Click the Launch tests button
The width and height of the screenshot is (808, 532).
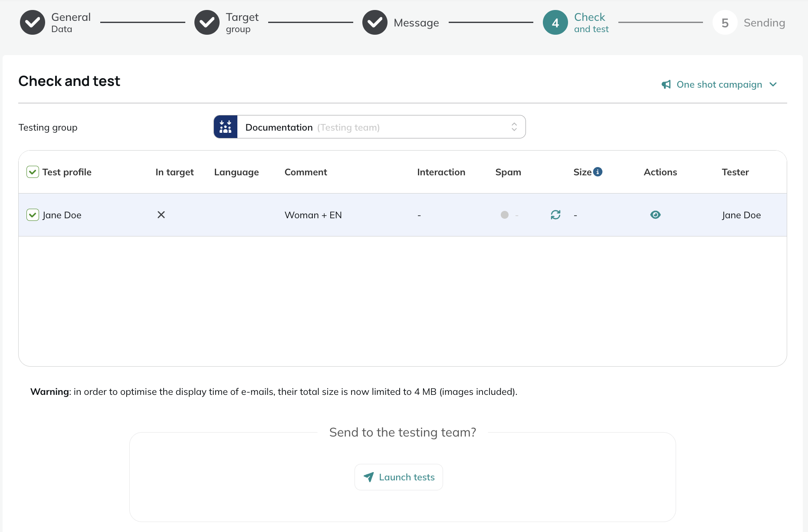[x=398, y=477]
